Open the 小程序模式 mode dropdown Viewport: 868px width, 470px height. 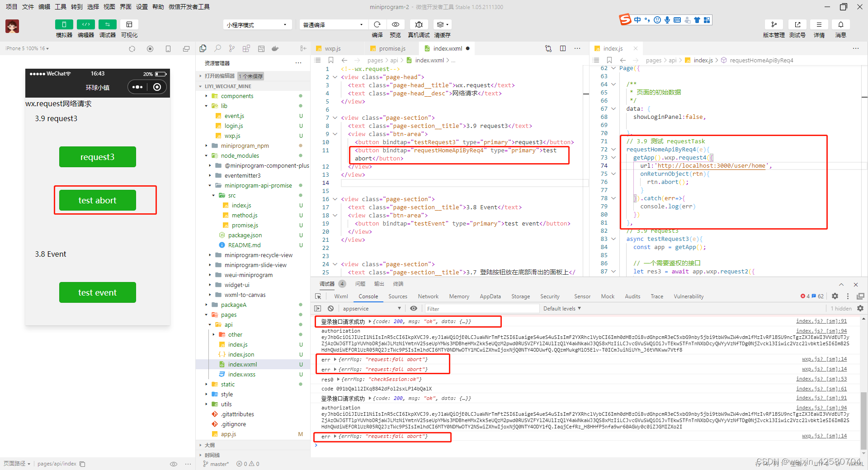pyautogui.click(x=256, y=25)
